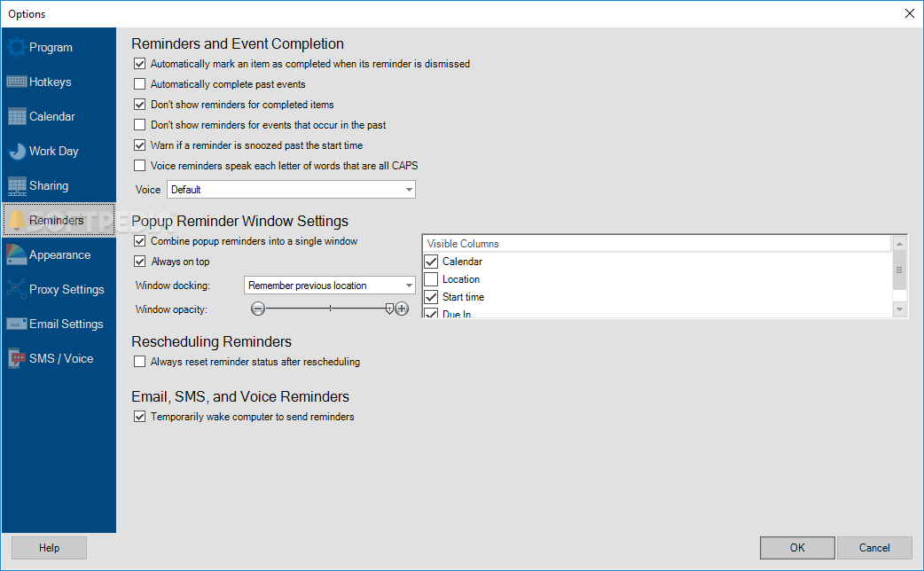924x571 pixels.
Task: Confirm options with OK
Action: [797, 548]
